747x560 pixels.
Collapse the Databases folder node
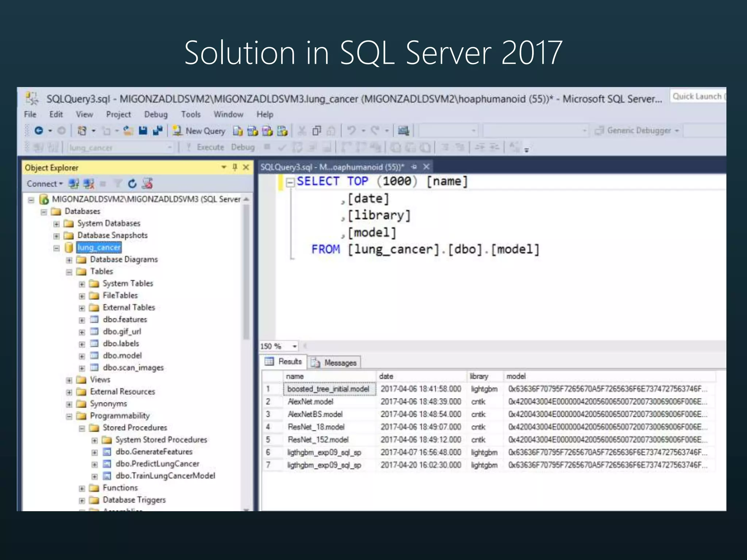[x=44, y=211]
